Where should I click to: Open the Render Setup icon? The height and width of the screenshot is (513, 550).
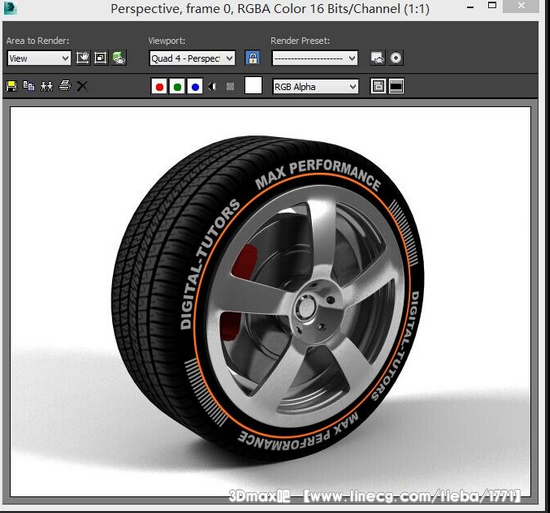(377, 58)
